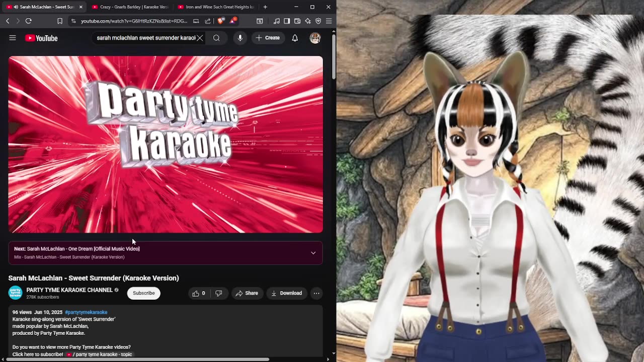Subscribe to Party Tyme Karaoke Channel
The height and width of the screenshot is (362, 644).
coord(144,293)
